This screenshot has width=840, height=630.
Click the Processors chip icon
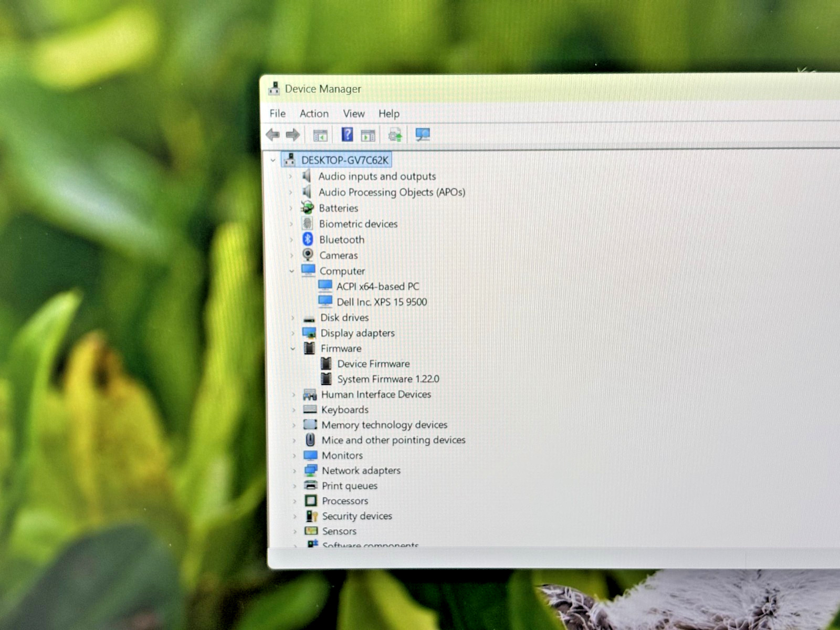click(x=311, y=501)
